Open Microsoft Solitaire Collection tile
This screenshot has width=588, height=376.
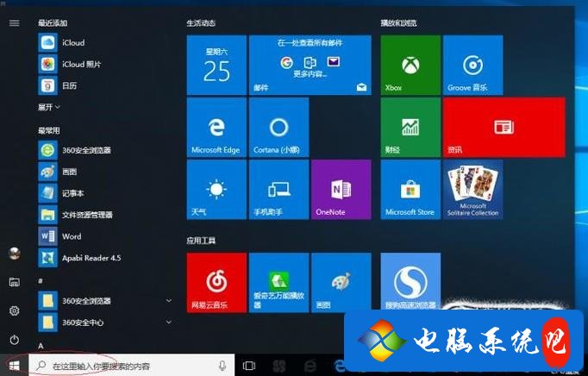point(472,190)
